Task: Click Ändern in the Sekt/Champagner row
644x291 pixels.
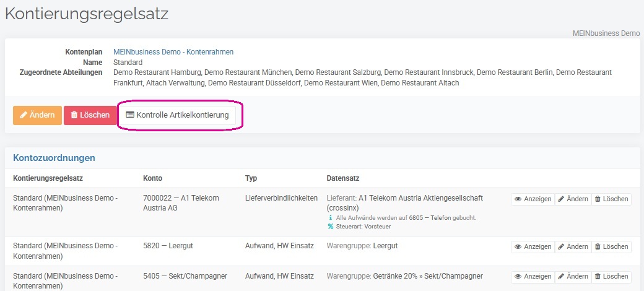Action: [573, 277]
